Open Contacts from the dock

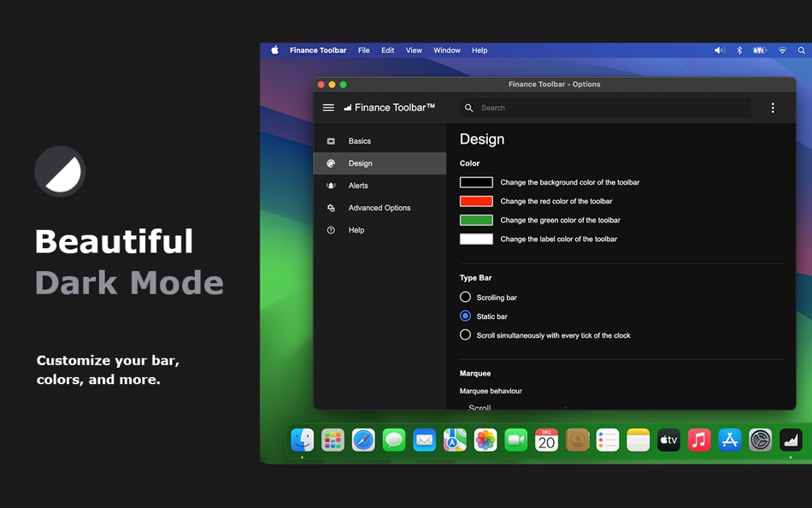pyautogui.click(x=578, y=440)
